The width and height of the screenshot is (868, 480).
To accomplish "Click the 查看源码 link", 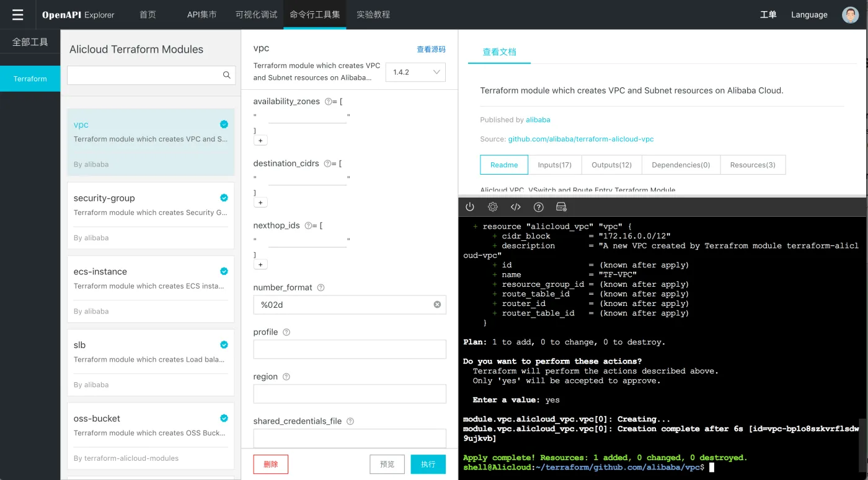I will coord(431,50).
